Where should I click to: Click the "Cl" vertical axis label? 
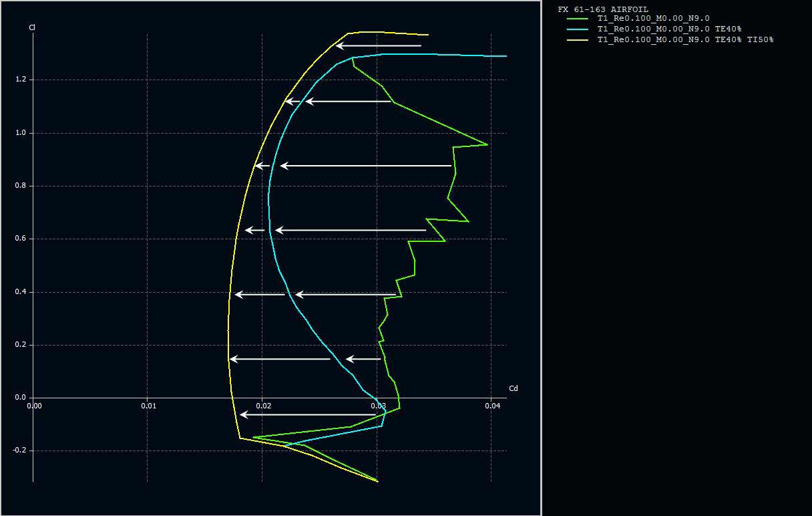point(32,27)
